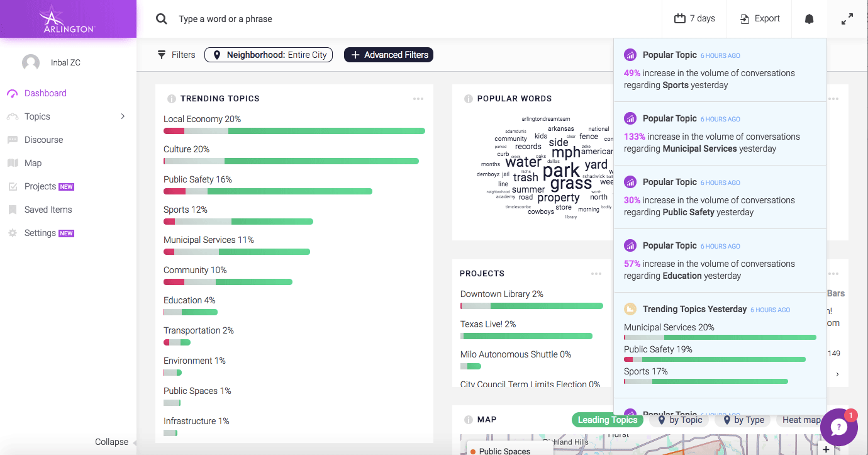
Task: Click the Advanced Filters button
Action: click(x=389, y=55)
